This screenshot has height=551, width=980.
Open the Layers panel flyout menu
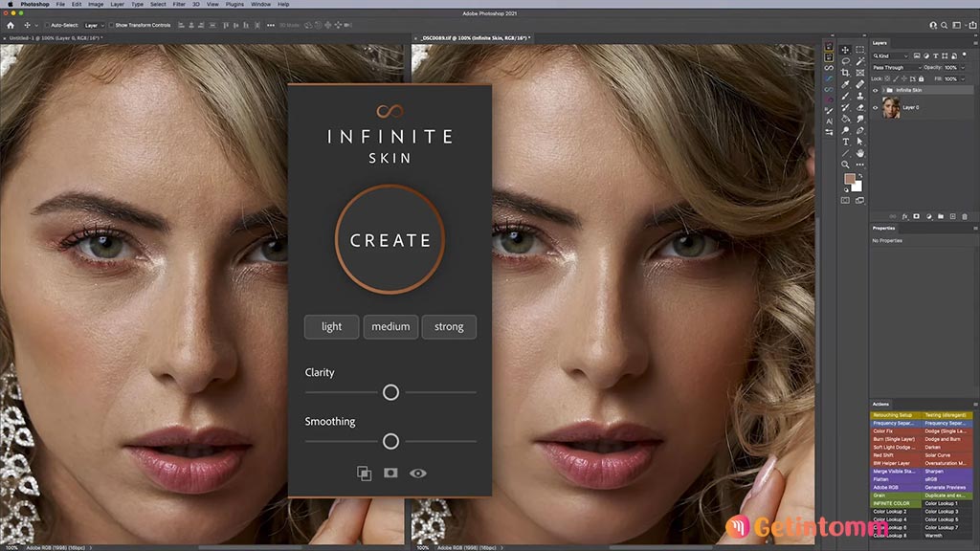[975, 43]
